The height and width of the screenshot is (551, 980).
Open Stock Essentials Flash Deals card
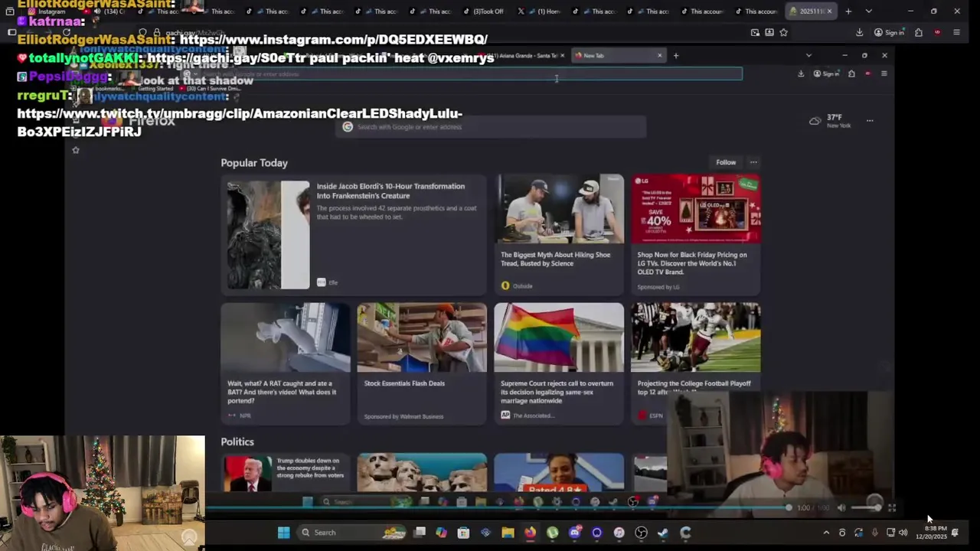click(422, 364)
